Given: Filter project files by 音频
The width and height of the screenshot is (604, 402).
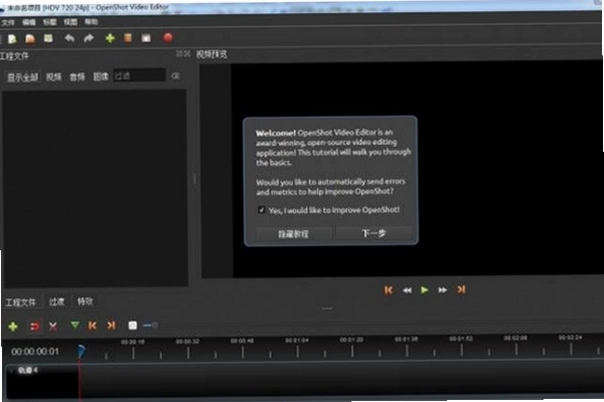Looking at the screenshot, I should 77,77.
